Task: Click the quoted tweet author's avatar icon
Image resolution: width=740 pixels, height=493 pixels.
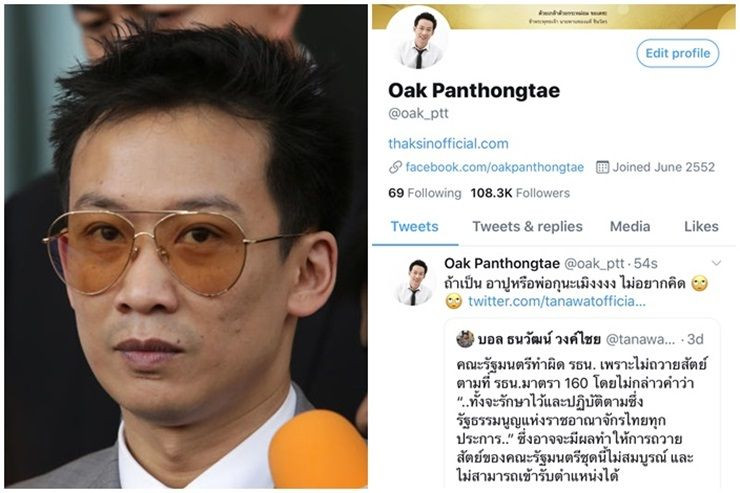Action: coord(465,339)
